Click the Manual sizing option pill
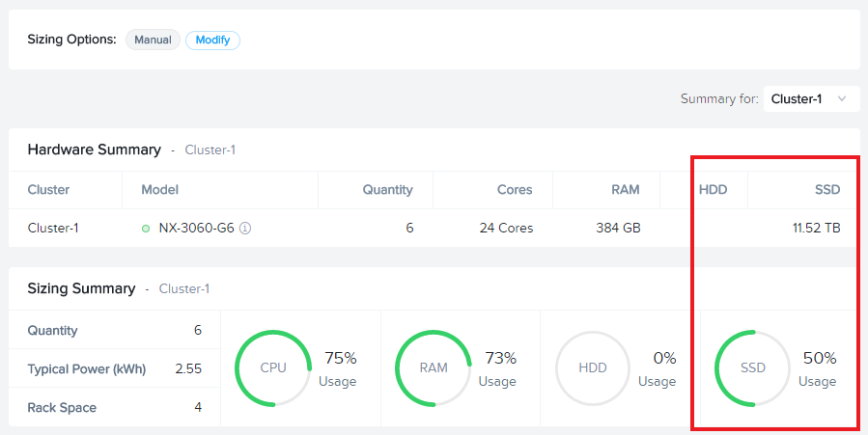Image resolution: width=868 pixels, height=435 pixels. click(x=153, y=40)
